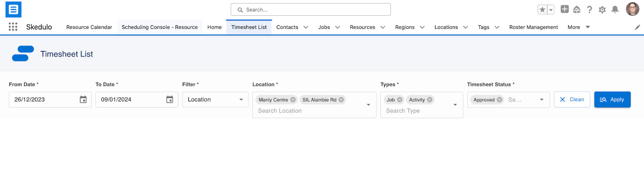Expand the Types dropdown arrow
644x176 pixels.
(455, 105)
